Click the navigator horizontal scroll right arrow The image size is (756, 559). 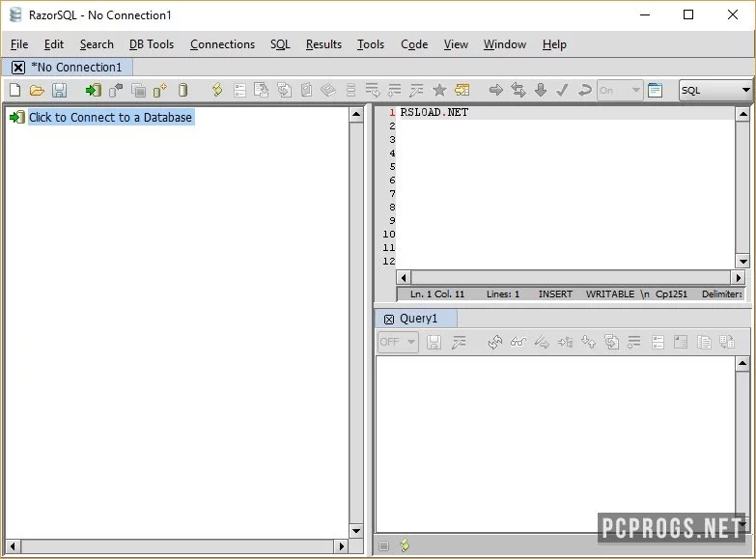342,546
